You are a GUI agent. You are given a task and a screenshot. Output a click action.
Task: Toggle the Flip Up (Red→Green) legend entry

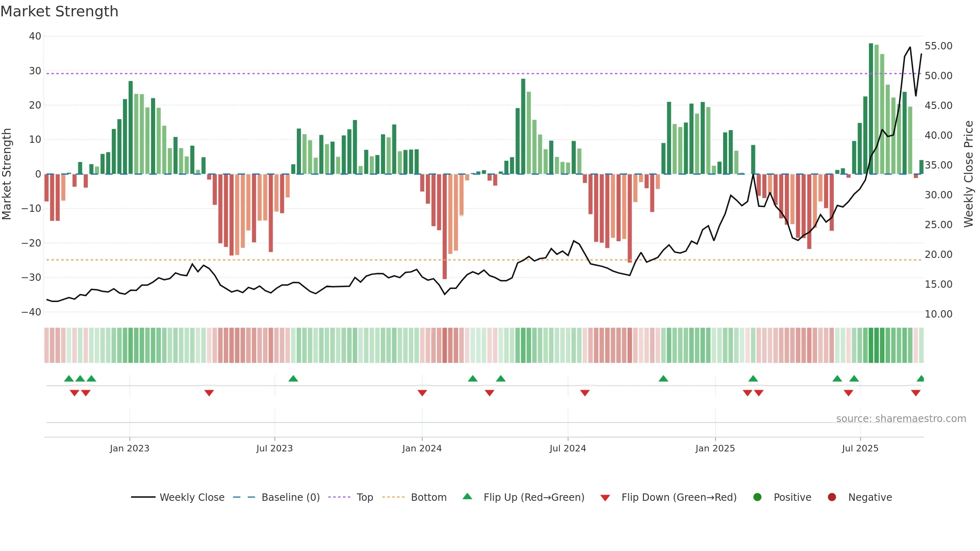pos(523,497)
